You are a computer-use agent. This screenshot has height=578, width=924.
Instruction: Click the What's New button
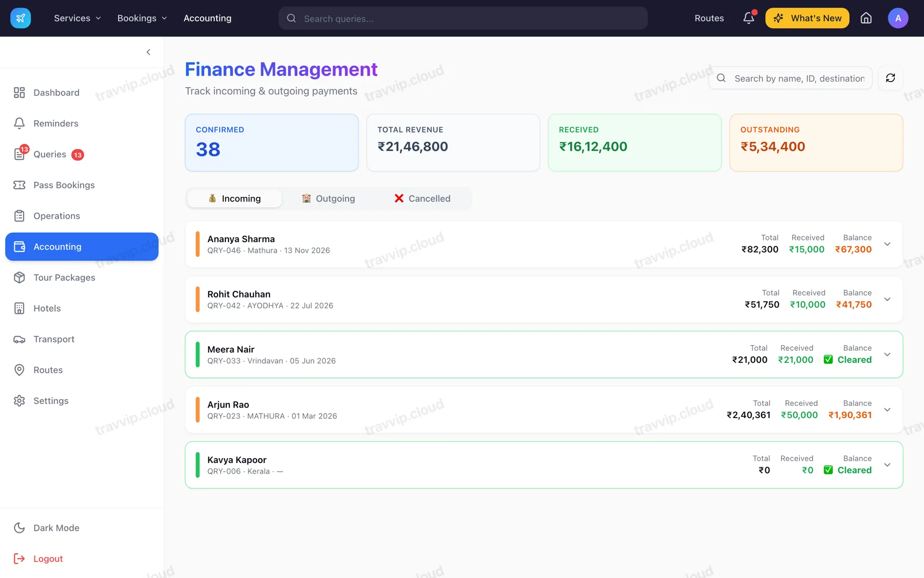tap(807, 18)
